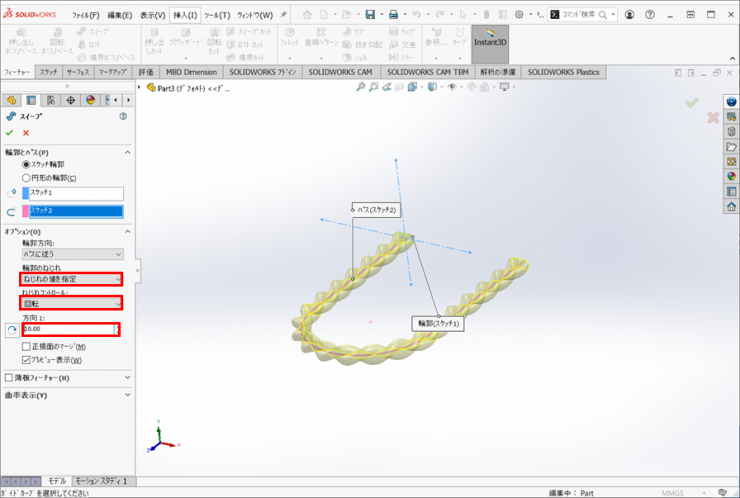Open the 挿入(I) menu

pos(184,15)
